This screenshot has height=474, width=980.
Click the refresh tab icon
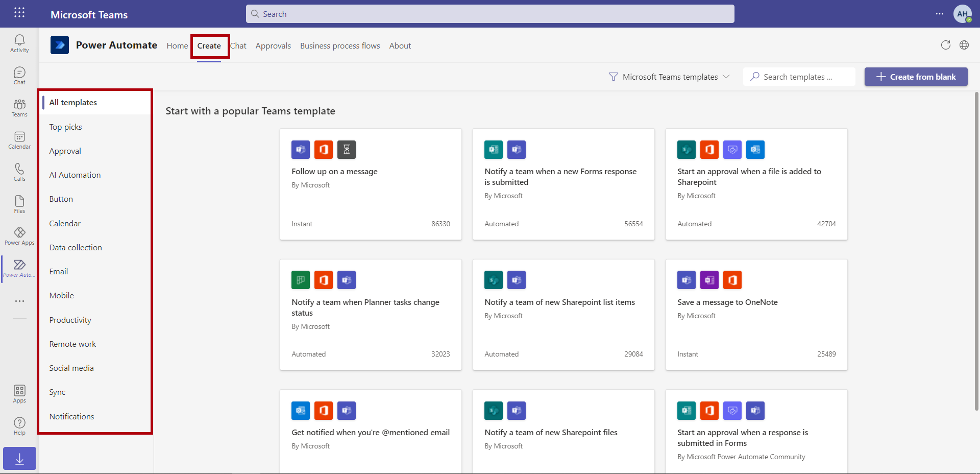tap(946, 45)
